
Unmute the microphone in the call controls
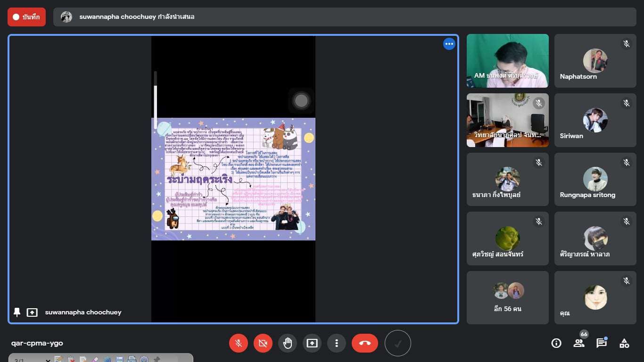pyautogui.click(x=239, y=343)
